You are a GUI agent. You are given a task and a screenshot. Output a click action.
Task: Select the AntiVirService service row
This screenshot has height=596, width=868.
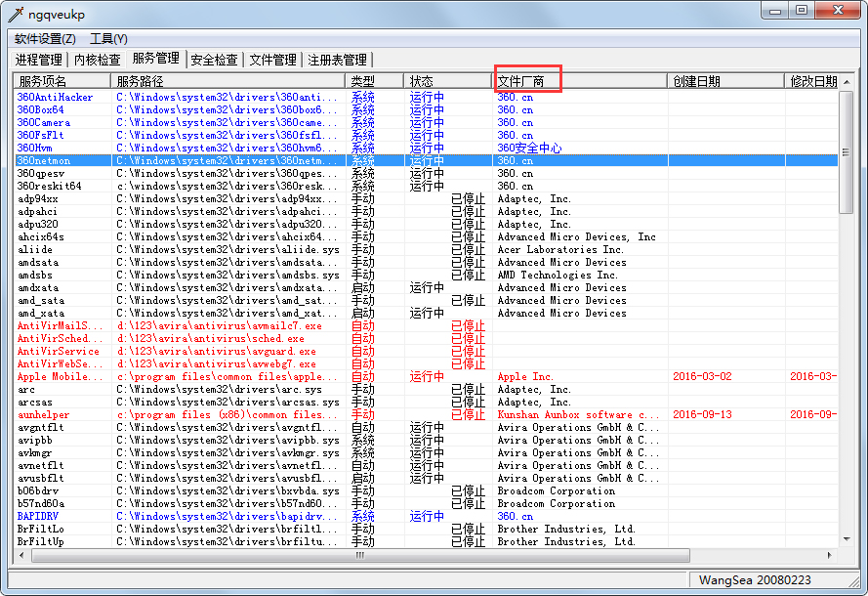click(59, 352)
